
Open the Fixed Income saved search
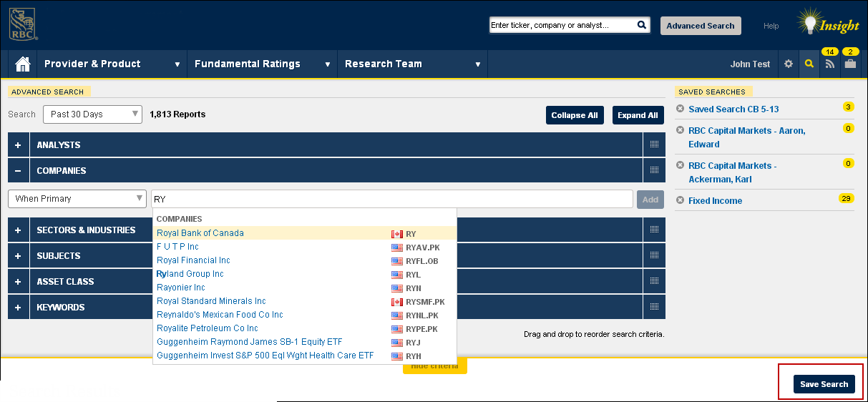[x=715, y=201]
